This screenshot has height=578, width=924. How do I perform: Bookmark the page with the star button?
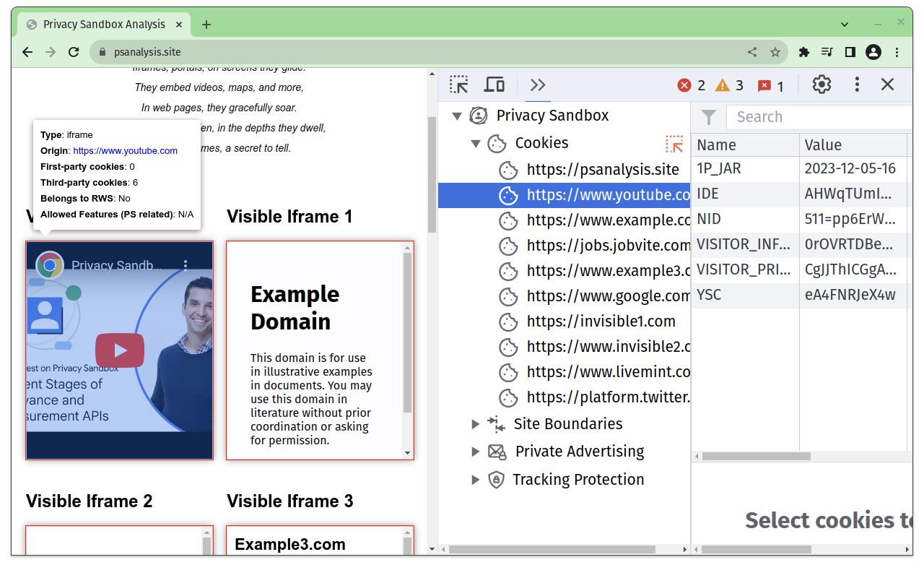pos(775,51)
